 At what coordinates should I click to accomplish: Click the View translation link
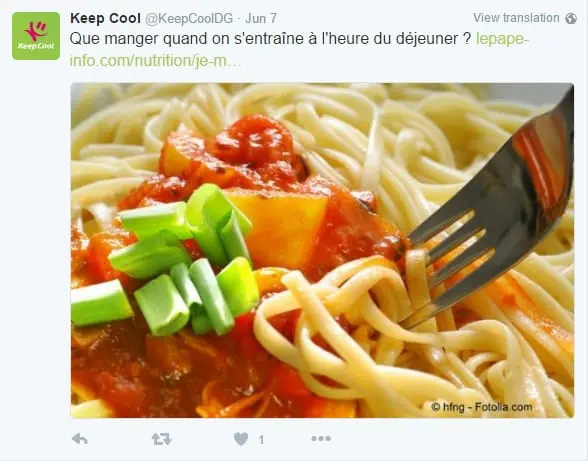click(x=516, y=18)
